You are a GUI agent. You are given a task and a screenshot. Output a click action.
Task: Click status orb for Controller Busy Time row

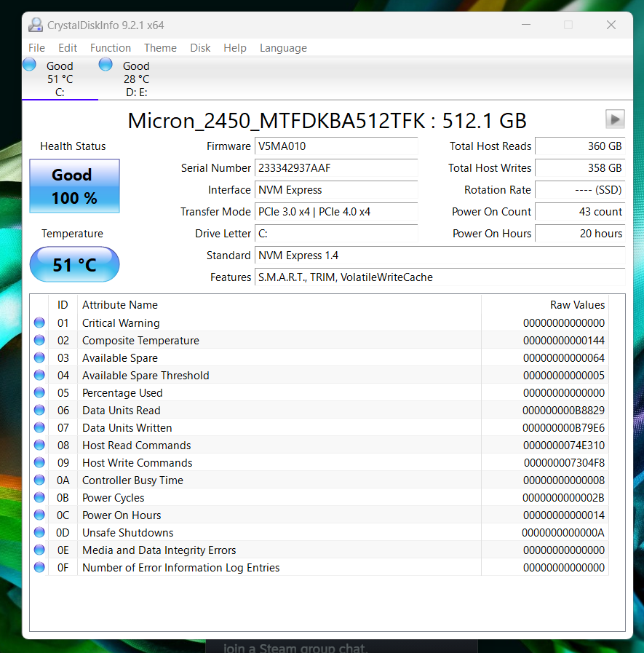[39, 480]
